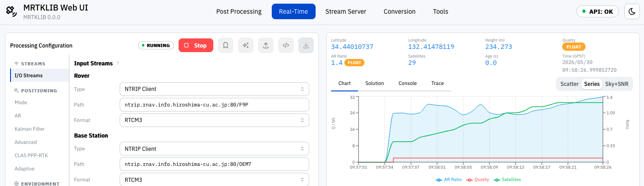
Task: Click the API: OK status indicator
Action: [597, 11]
